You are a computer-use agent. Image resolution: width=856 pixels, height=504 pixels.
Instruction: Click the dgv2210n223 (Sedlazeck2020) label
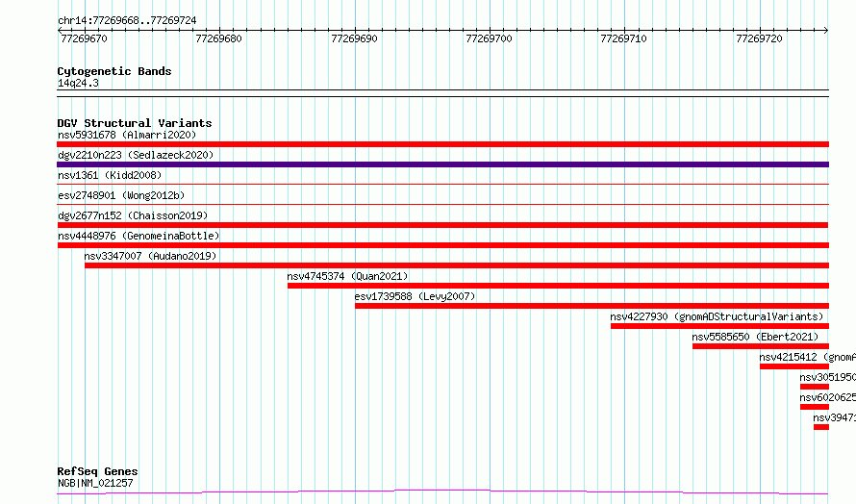(136, 155)
